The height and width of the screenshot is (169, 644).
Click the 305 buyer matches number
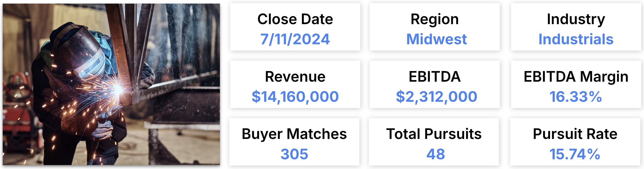coord(294,154)
